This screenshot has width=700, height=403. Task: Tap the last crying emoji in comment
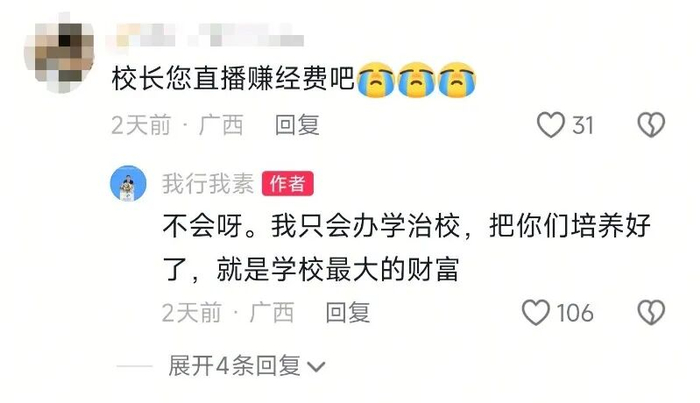coord(457,80)
